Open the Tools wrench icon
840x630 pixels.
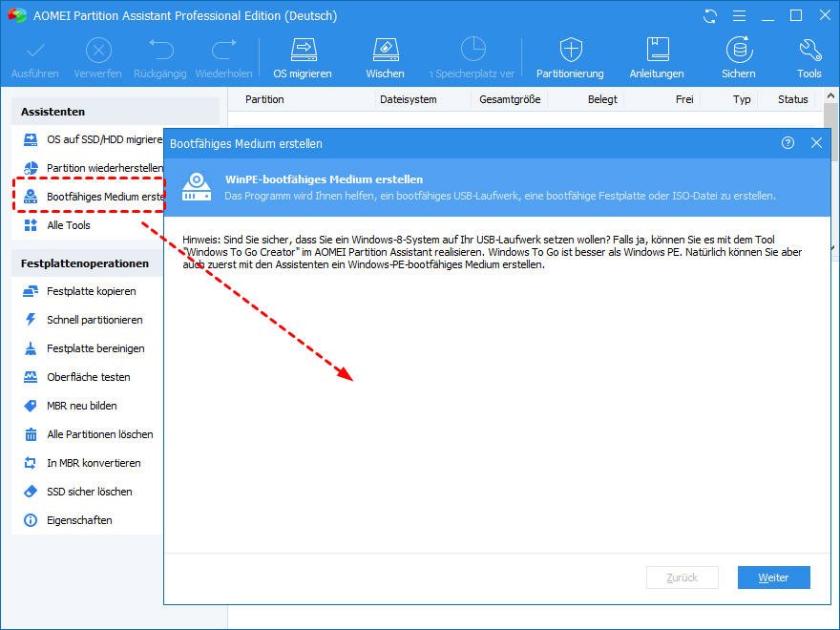click(809, 50)
